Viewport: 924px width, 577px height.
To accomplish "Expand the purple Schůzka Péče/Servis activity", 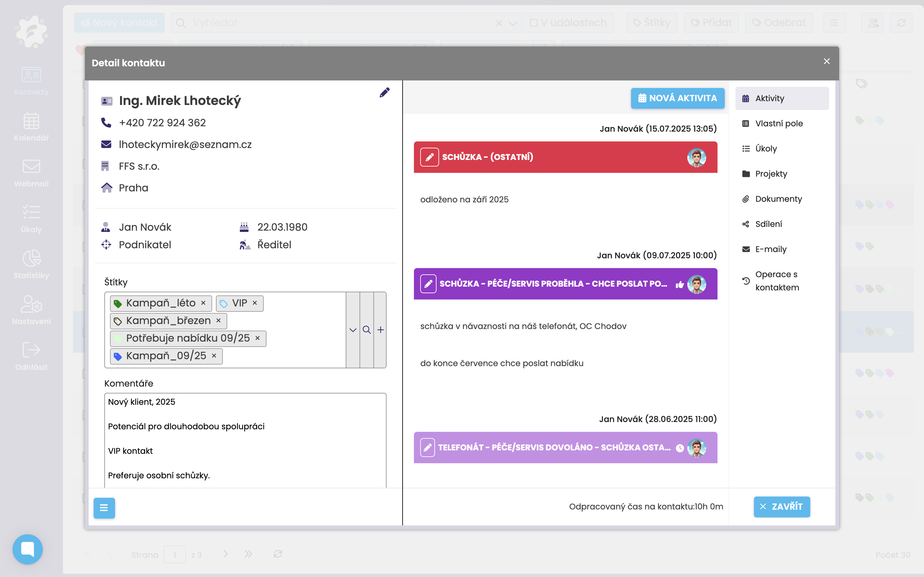I will [553, 284].
